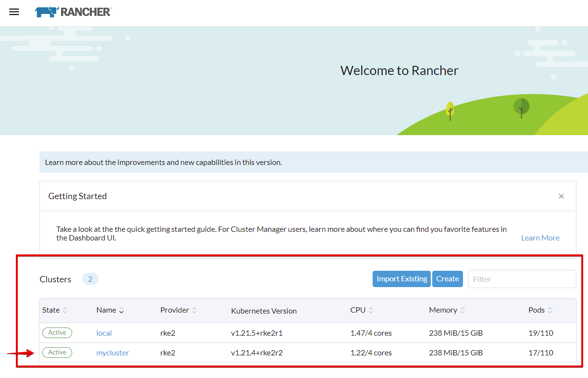
Task: Click memory value in local row
Action: coord(456,333)
